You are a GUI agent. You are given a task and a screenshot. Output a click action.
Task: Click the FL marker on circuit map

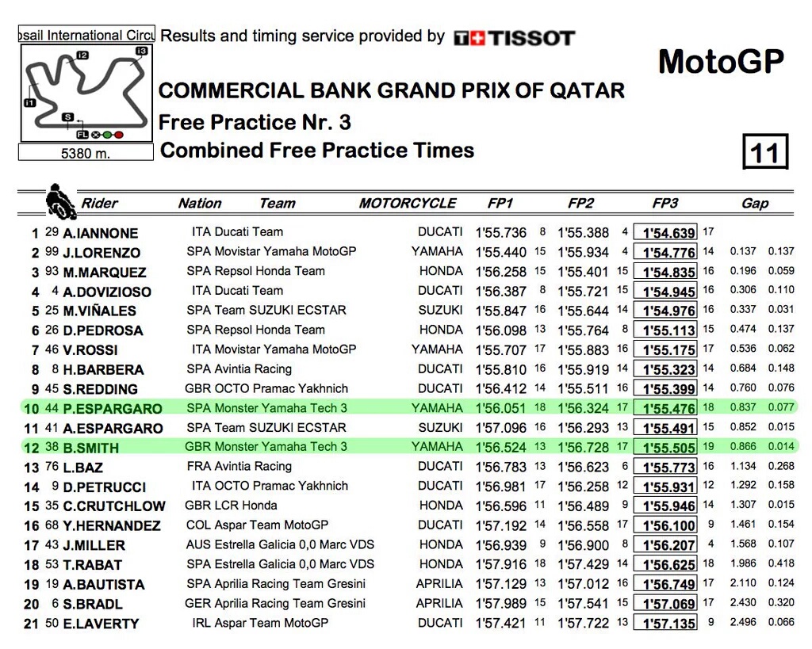tap(82, 135)
